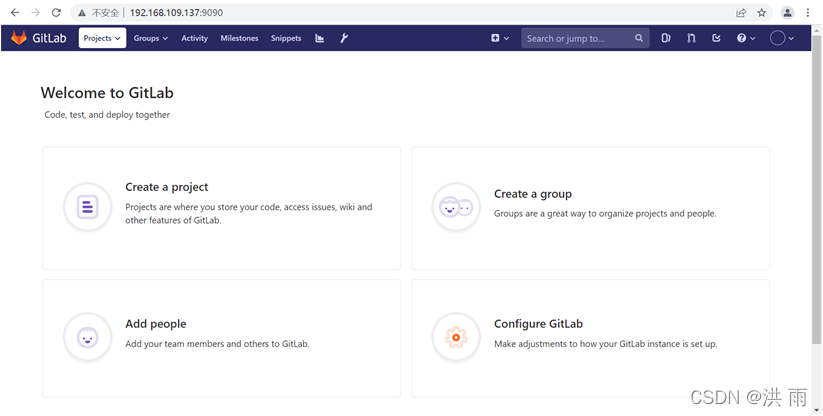The image size is (823, 416).
Task: Click the Configure GitLab gear icon
Action: (456, 337)
